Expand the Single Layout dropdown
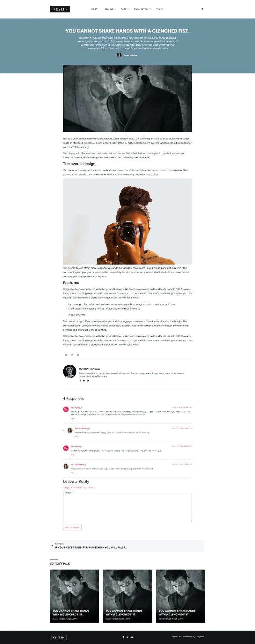Viewport: 255px width, 644px height. [x=142, y=9]
